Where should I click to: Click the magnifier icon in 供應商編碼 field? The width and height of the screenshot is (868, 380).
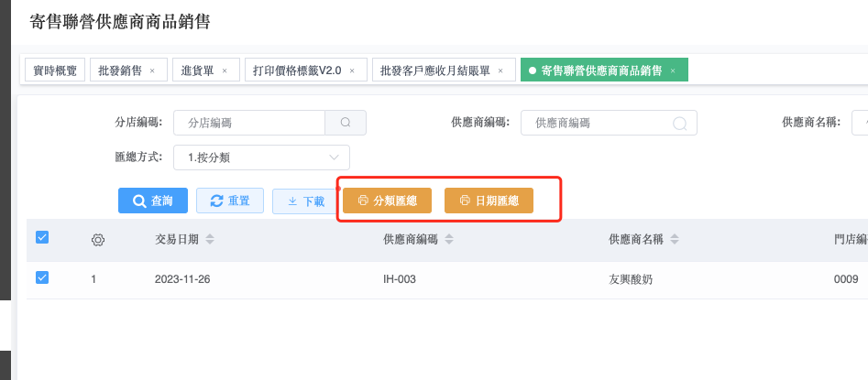coord(680,123)
